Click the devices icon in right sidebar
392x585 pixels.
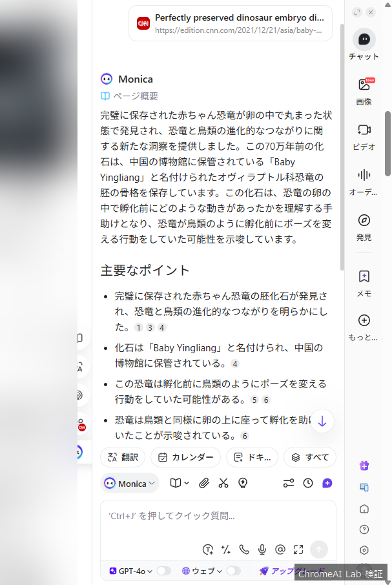364,487
